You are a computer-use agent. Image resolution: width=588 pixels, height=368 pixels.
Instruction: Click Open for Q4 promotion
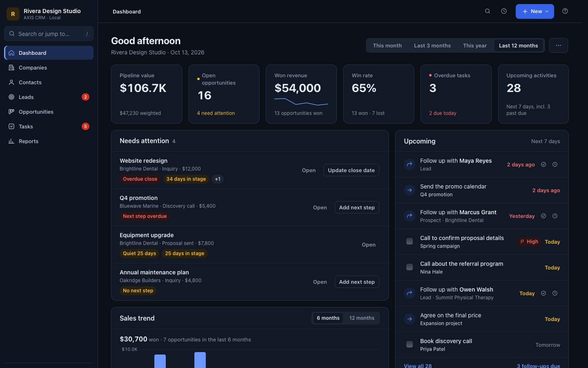coord(320,207)
